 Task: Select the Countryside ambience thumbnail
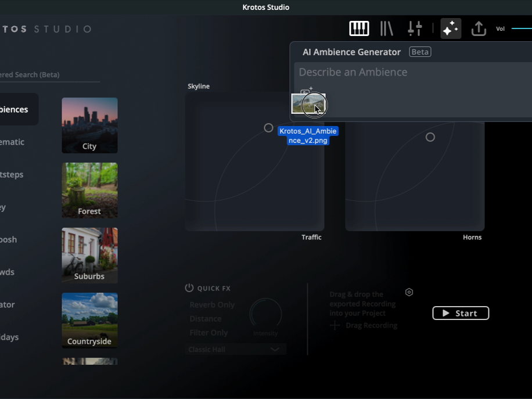(x=89, y=321)
